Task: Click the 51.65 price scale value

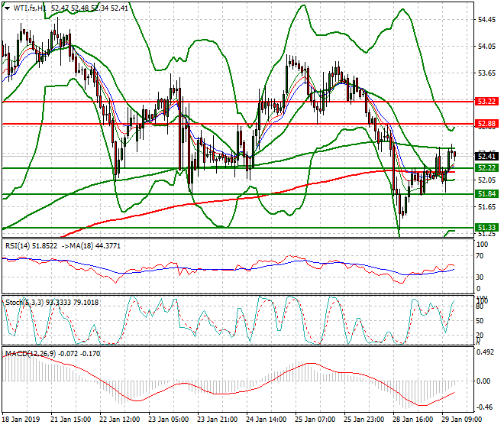Action: (x=486, y=207)
